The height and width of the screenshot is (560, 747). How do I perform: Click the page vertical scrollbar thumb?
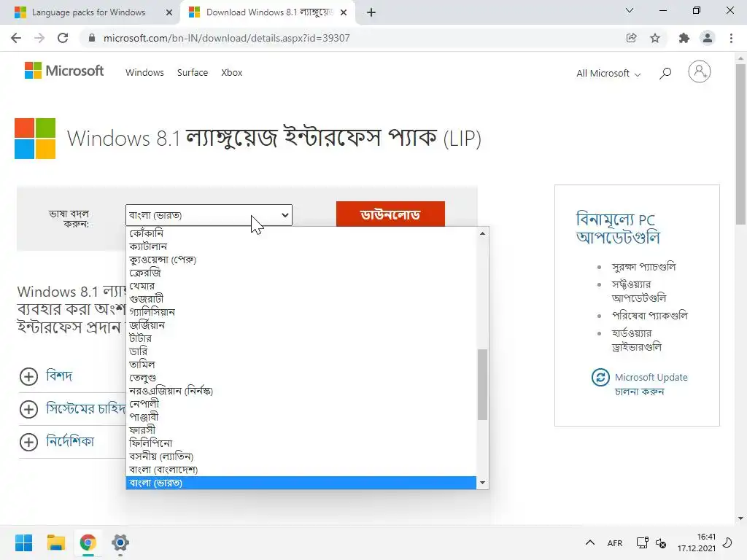(x=740, y=144)
